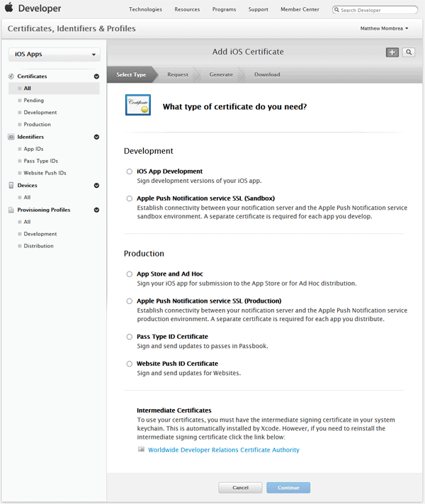Screen dimensions: 425x504
Task: Click the Select Type step tab
Action: click(131, 74)
